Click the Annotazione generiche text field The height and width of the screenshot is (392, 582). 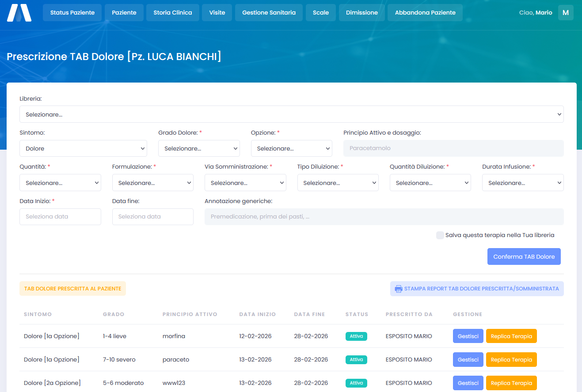(x=384, y=217)
